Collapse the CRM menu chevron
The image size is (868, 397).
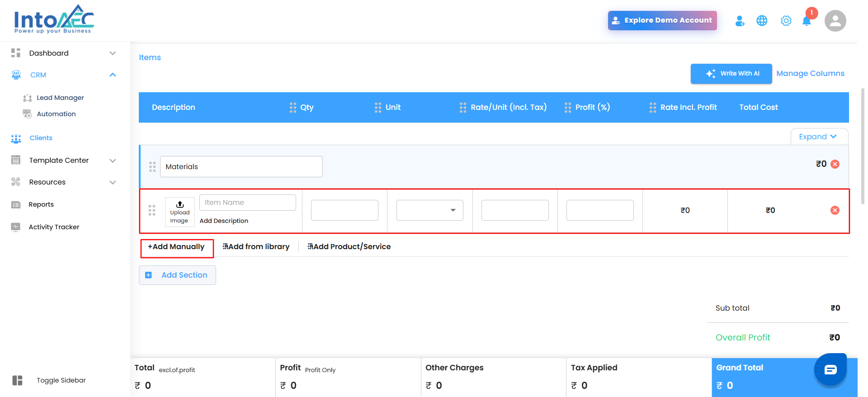pos(113,75)
